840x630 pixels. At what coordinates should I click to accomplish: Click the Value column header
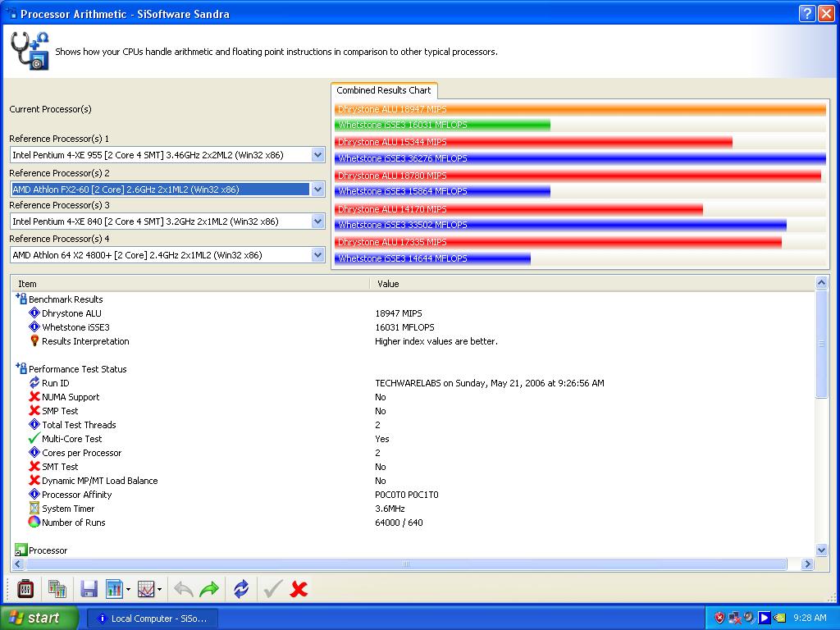[592, 284]
